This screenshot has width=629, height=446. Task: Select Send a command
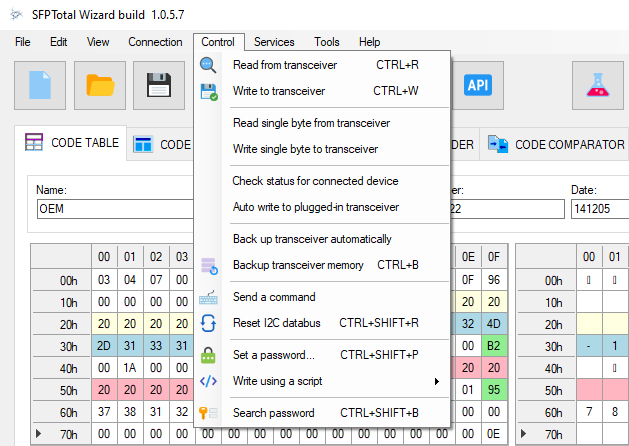tap(322, 297)
